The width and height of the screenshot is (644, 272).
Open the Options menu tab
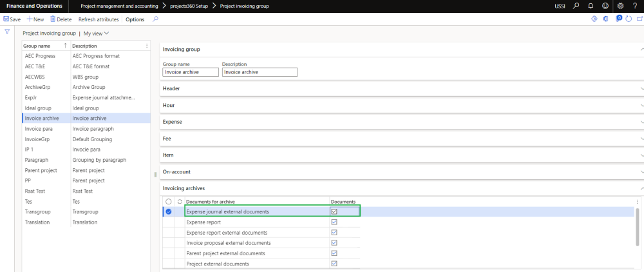click(135, 19)
